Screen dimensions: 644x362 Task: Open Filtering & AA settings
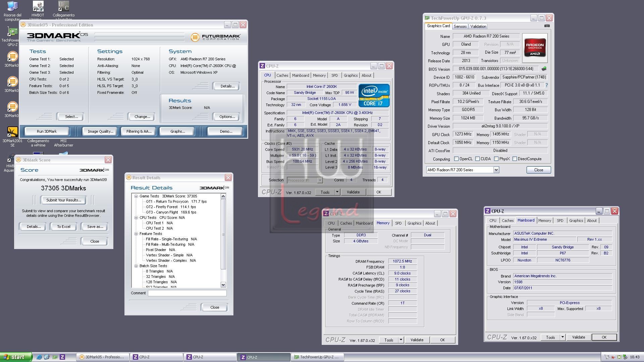139,131
